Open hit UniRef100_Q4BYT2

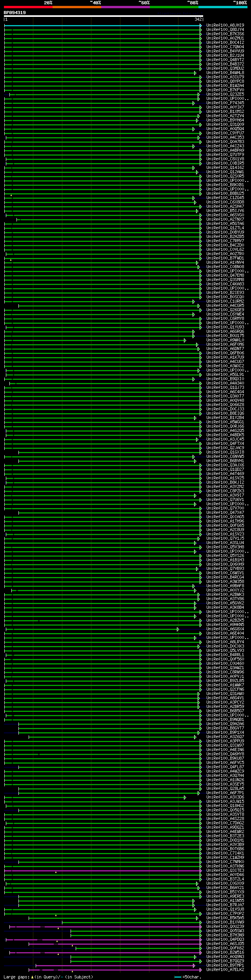(225, 60)
